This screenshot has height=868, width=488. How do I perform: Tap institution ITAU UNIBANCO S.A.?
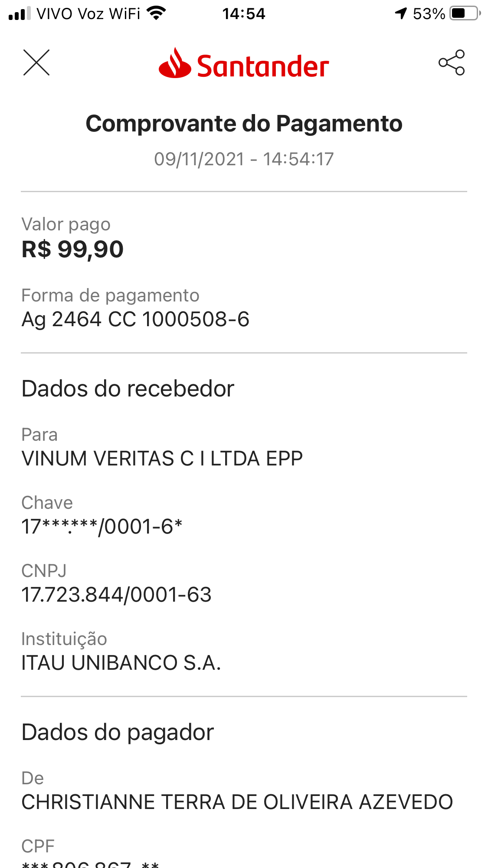(121, 663)
